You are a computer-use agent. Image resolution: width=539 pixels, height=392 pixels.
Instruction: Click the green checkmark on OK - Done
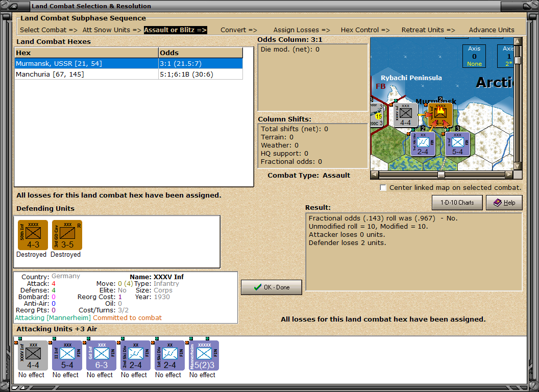[x=257, y=287]
